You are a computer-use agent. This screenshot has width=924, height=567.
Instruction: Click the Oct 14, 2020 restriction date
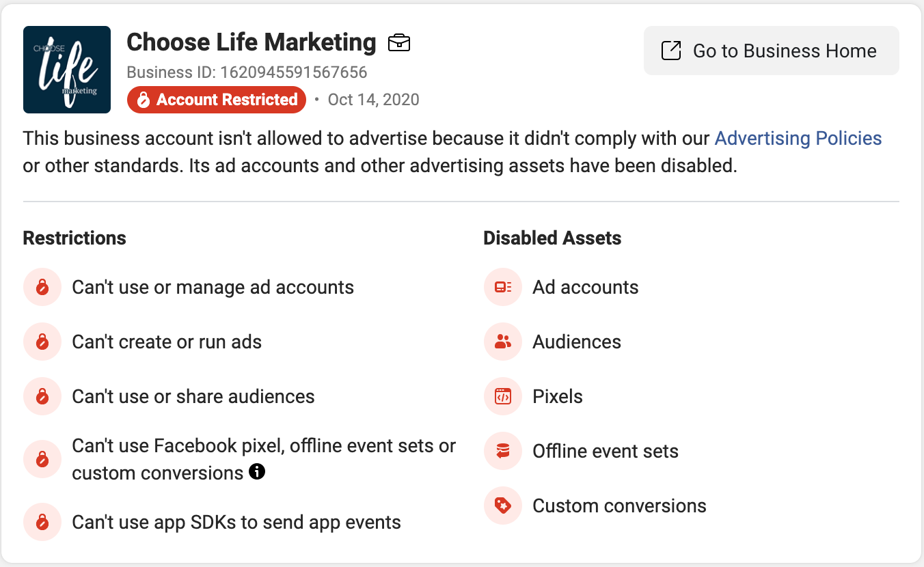point(373,100)
